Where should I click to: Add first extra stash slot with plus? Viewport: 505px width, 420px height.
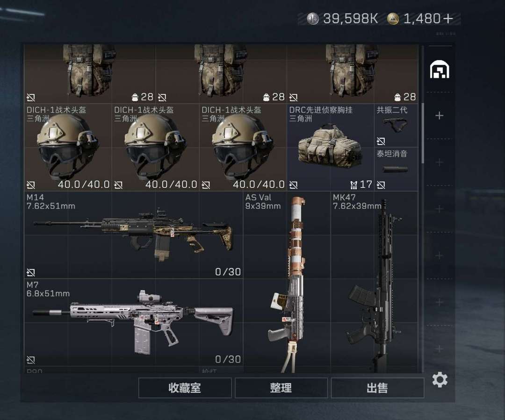click(439, 115)
